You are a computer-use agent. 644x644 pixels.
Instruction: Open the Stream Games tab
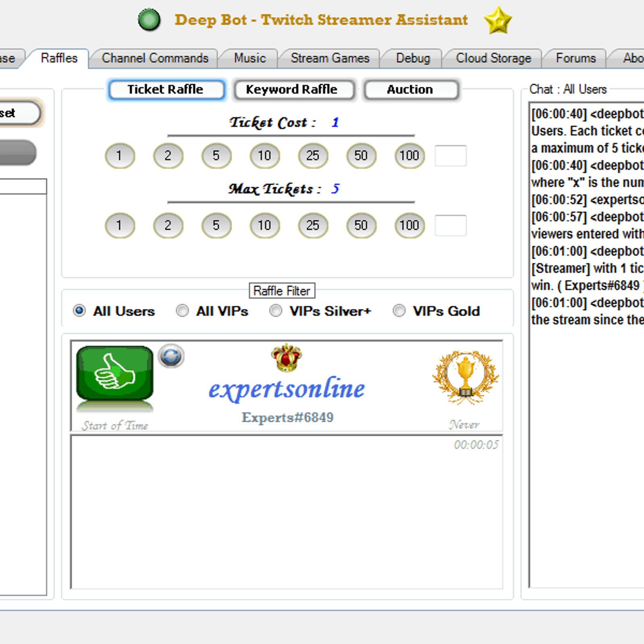330,58
